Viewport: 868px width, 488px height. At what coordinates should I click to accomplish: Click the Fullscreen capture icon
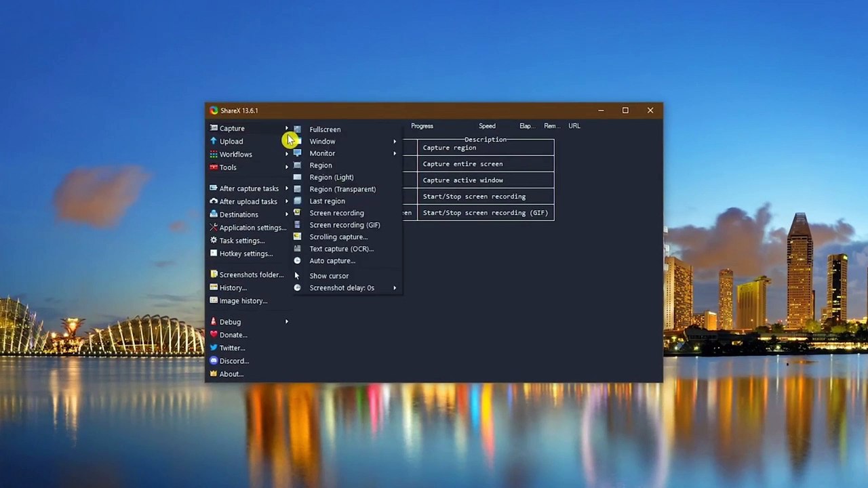(x=297, y=129)
